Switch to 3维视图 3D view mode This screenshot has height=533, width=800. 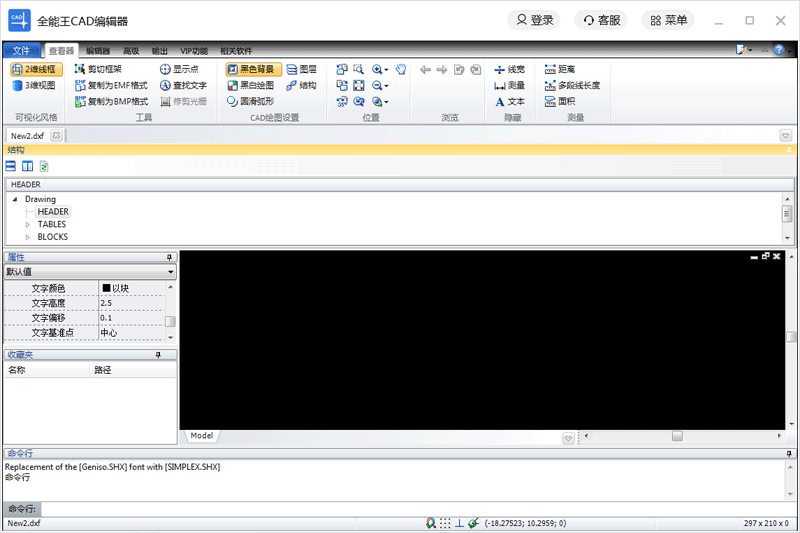click(x=35, y=85)
